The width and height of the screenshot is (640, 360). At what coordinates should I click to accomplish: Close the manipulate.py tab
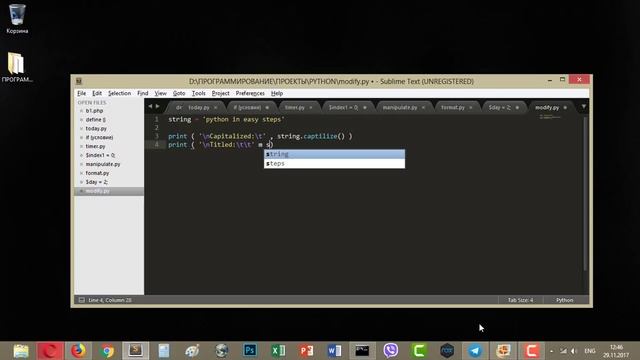coord(423,107)
